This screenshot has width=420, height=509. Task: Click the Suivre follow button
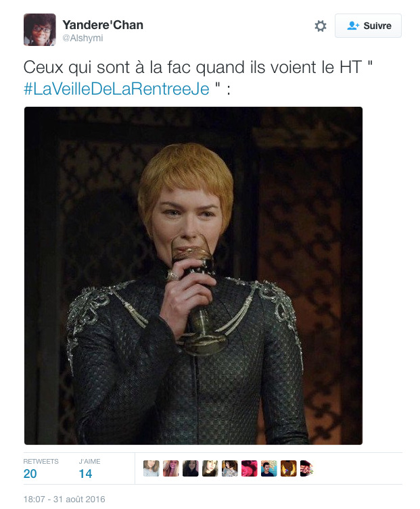click(368, 26)
